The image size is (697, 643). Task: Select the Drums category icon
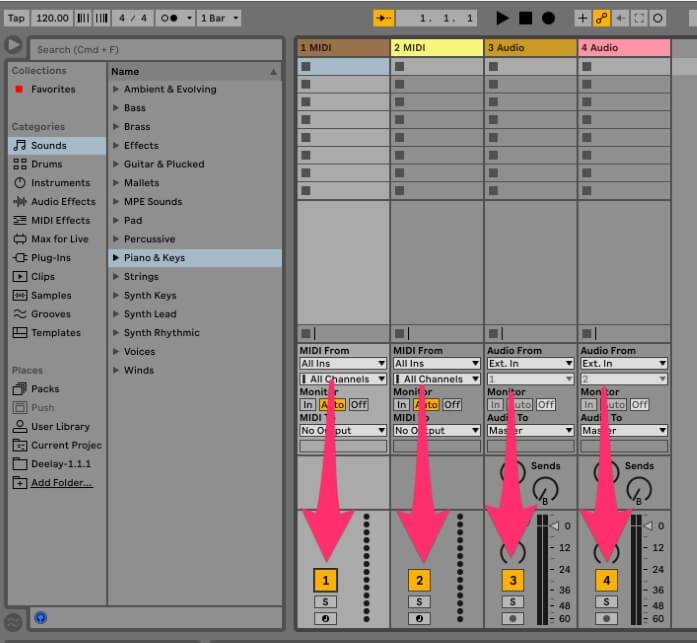tap(20, 164)
